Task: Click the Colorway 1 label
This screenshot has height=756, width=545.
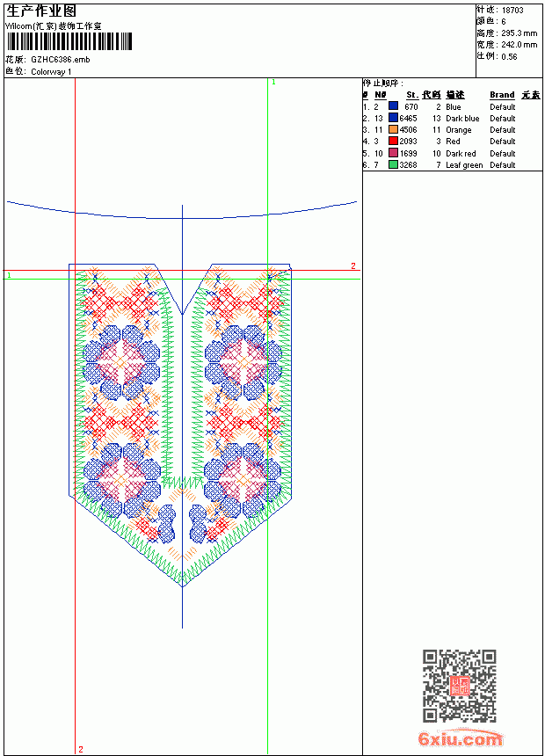Action: pos(51,72)
